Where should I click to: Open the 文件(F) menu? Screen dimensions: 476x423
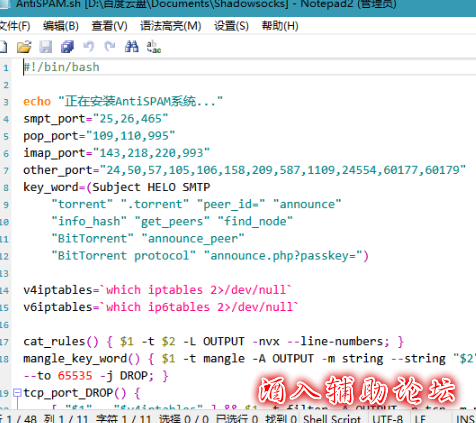[x=15, y=26]
